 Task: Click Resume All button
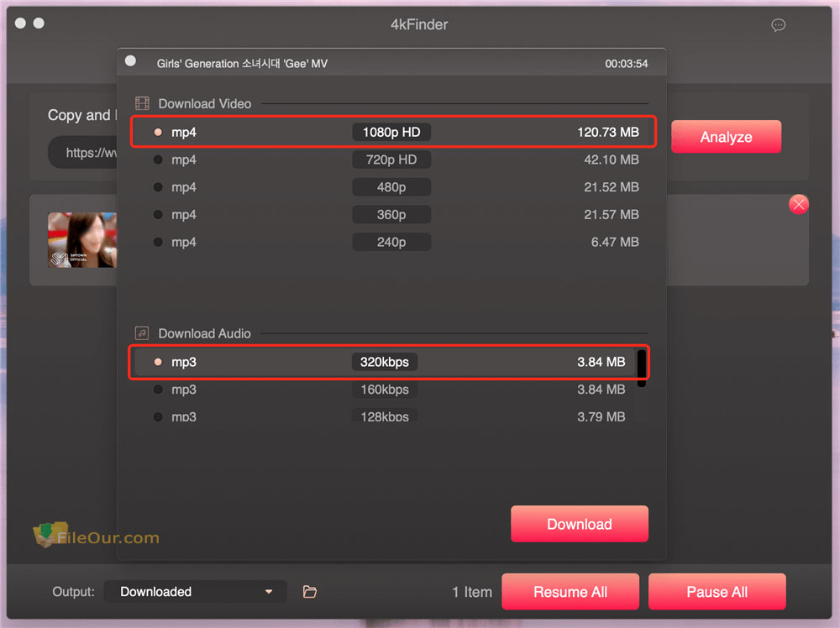coord(570,592)
